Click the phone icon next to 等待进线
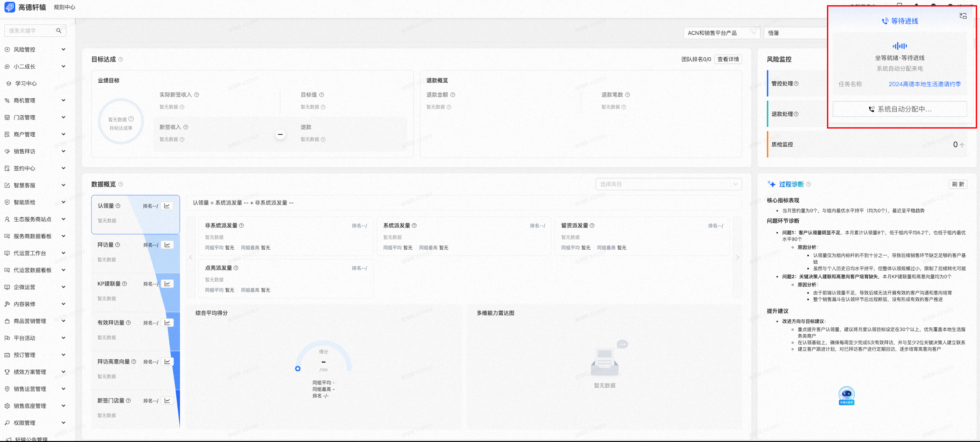This screenshot has width=980, height=442. 885,21
